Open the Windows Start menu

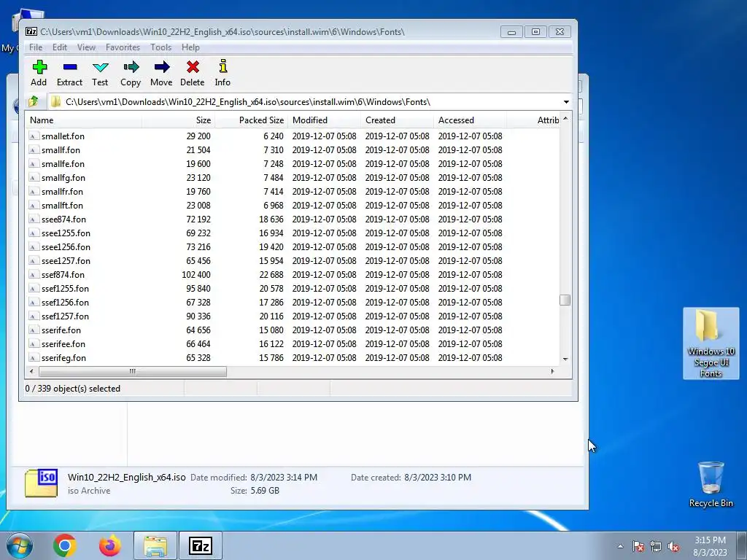(19, 545)
